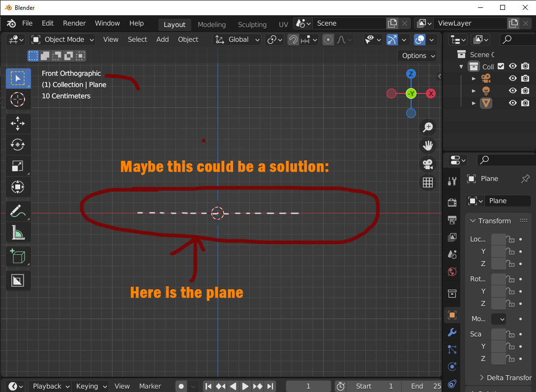Open the Add menu in viewport header
This screenshot has height=392, width=536.
coord(162,40)
